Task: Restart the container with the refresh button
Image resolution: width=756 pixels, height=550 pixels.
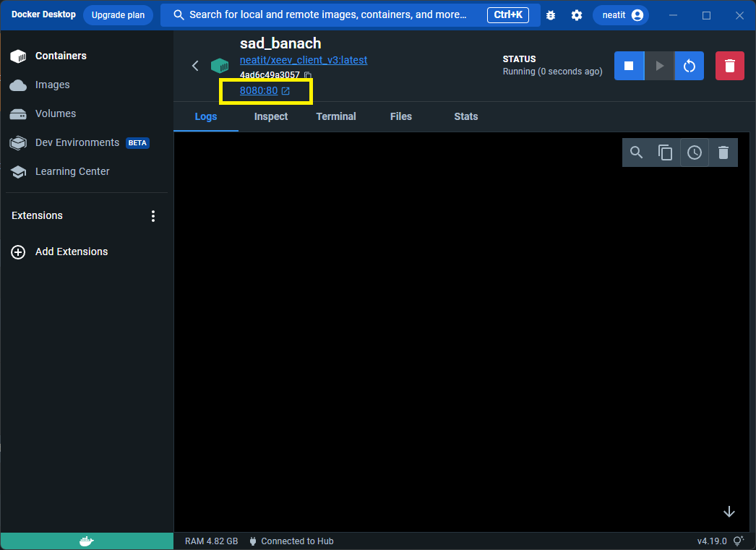Action: click(690, 66)
